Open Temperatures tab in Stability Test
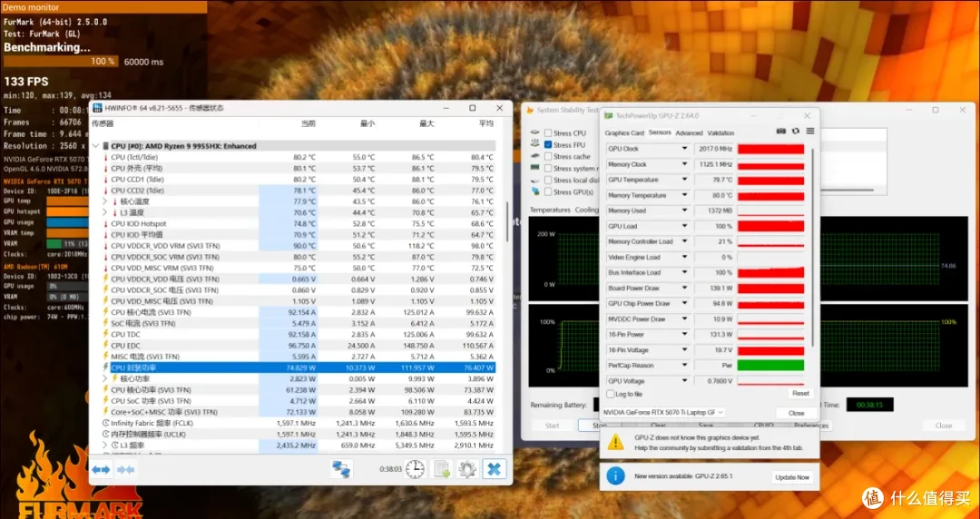Screen dimensions: 980x519 552,211
